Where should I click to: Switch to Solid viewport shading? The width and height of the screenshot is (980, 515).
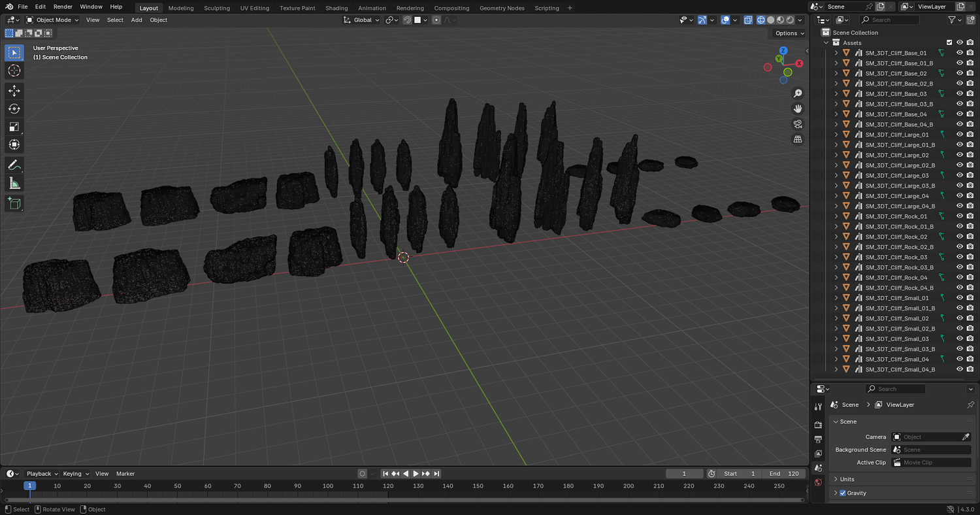click(x=771, y=20)
